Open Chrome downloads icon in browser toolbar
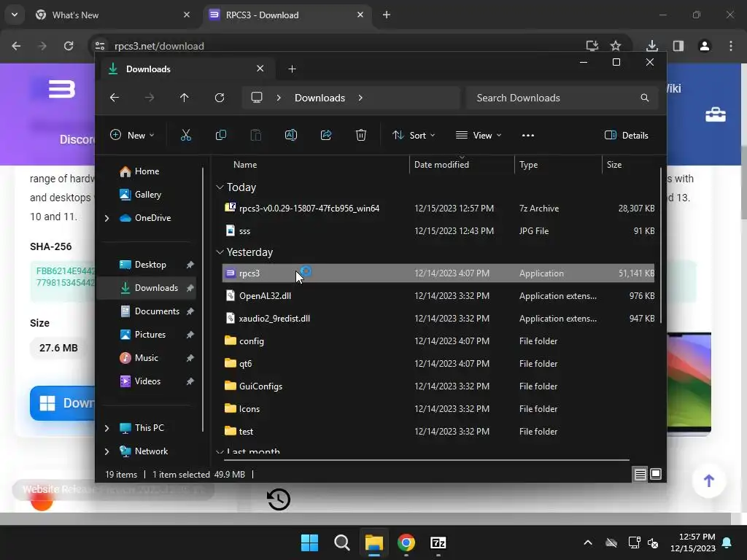 pyautogui.click(x=652, y=46)
